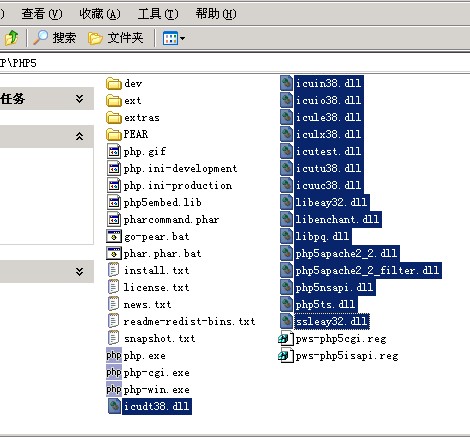Viewport: 470px width, 437px height.
Task: Select the go-pear.bat file icon
Action: point(114,236)
